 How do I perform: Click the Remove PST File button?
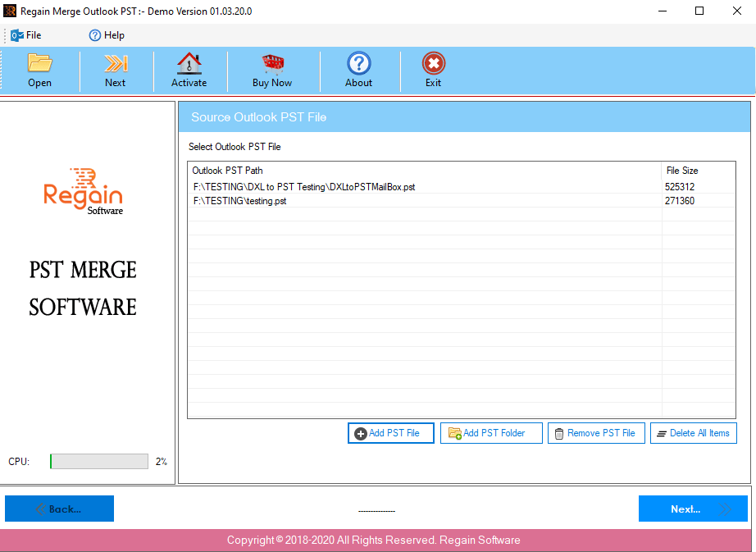(596, 433)
